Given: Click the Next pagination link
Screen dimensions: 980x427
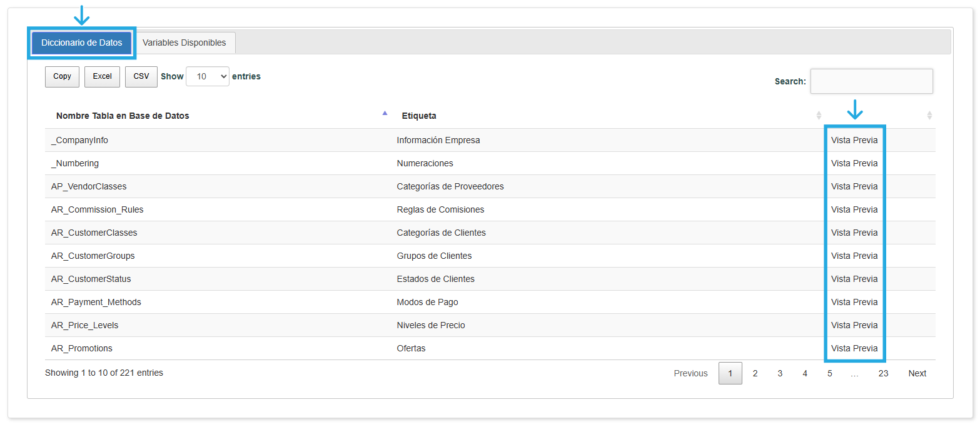Looking at the screenshot, I should [917, 373].
